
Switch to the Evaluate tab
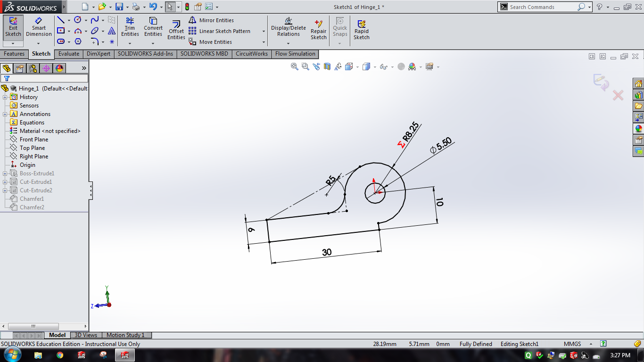coord(69,54)
